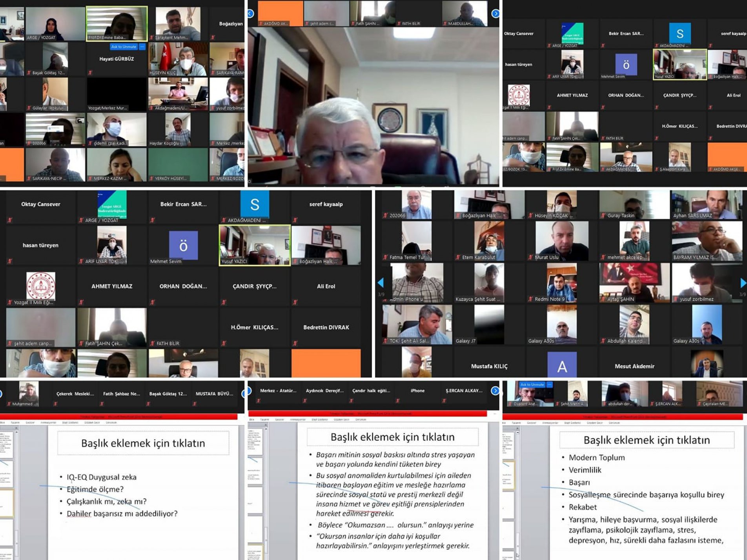Screen dimensions: 747x560
Task: Select highlighted Yusuf YAZICI tile in large gallery
Action: click(255, 245)
